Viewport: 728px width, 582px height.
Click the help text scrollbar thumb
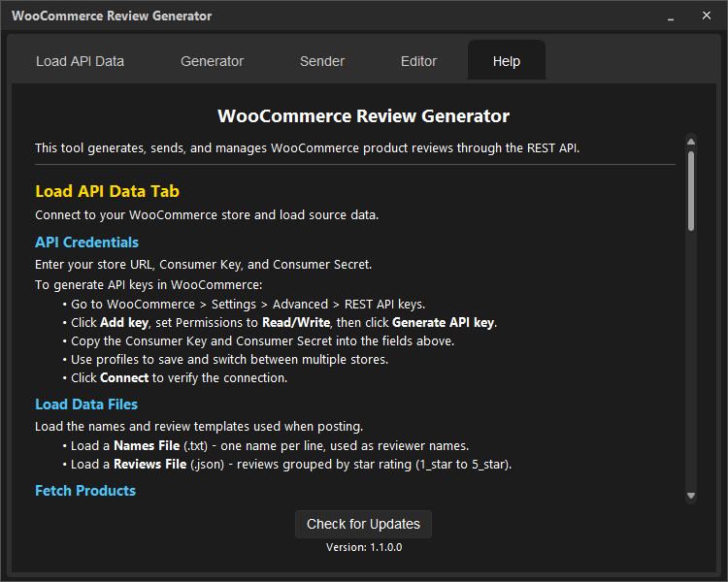691,191
